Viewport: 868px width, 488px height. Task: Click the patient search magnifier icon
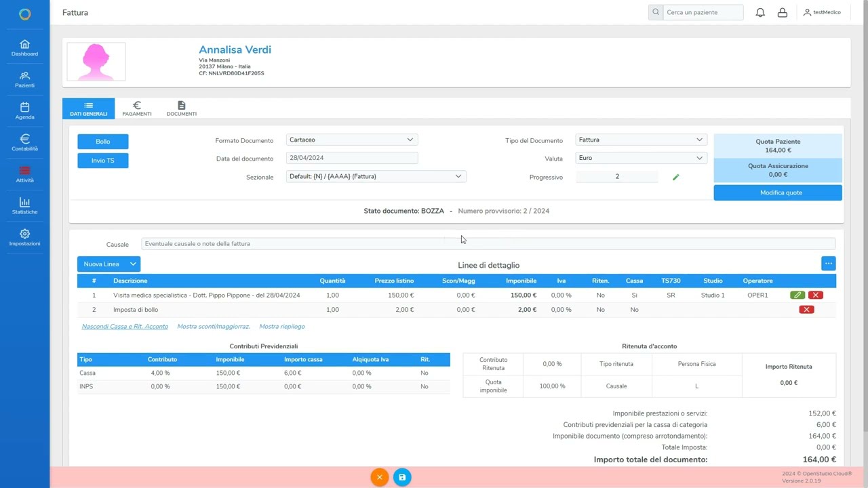(655, 12)
